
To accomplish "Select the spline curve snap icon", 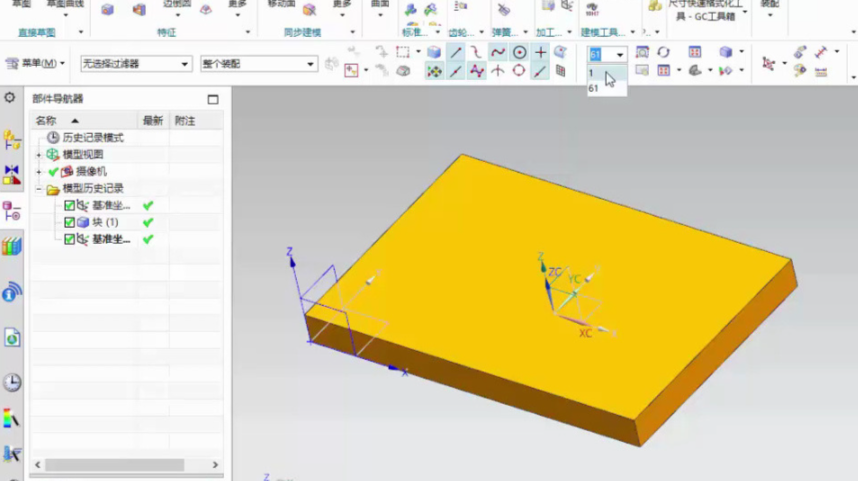I will click(497, 52).
